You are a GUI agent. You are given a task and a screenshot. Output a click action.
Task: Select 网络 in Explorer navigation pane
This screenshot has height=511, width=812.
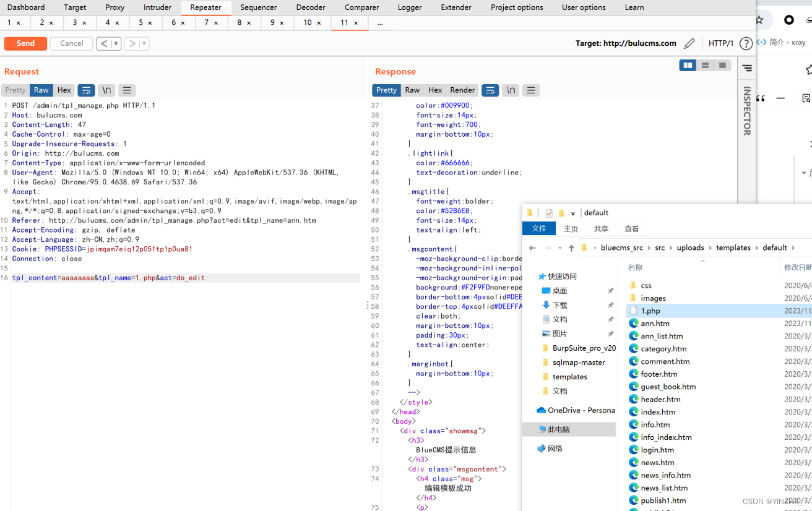tap(550, 449)
